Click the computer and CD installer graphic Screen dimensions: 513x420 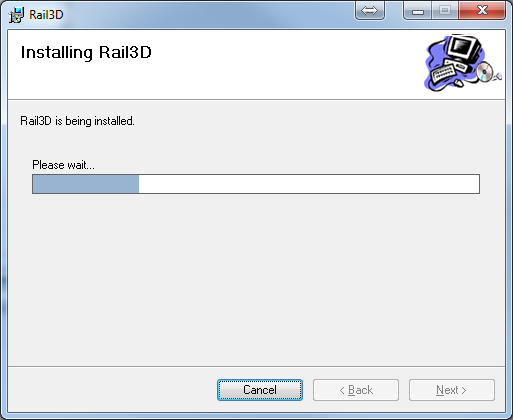pos(462,63)
